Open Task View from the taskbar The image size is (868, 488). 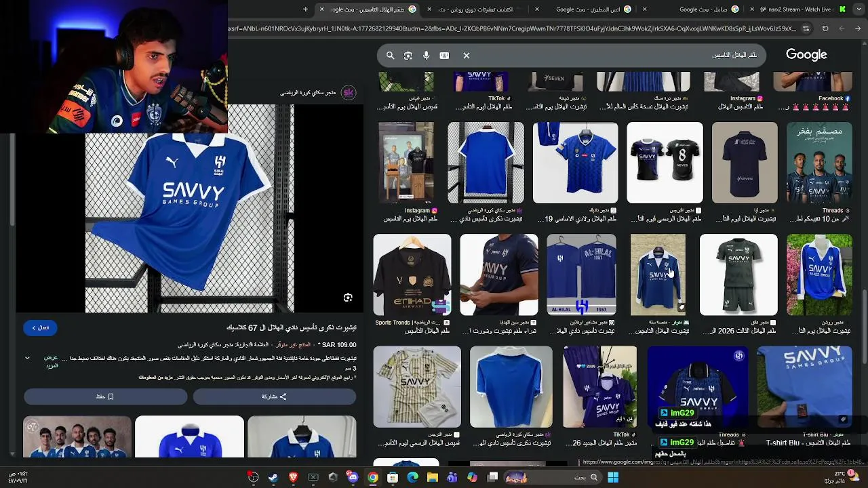(493, 477)
